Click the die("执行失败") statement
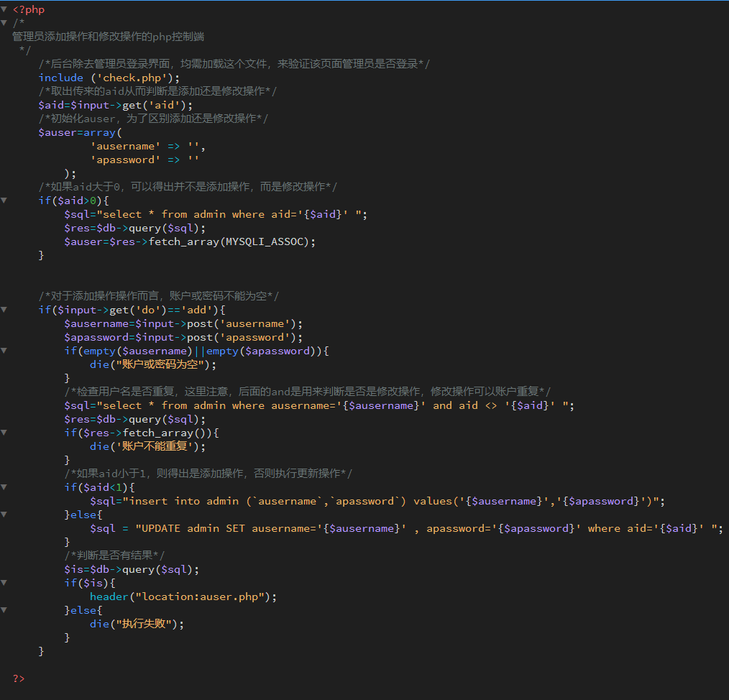 [137, 625]
